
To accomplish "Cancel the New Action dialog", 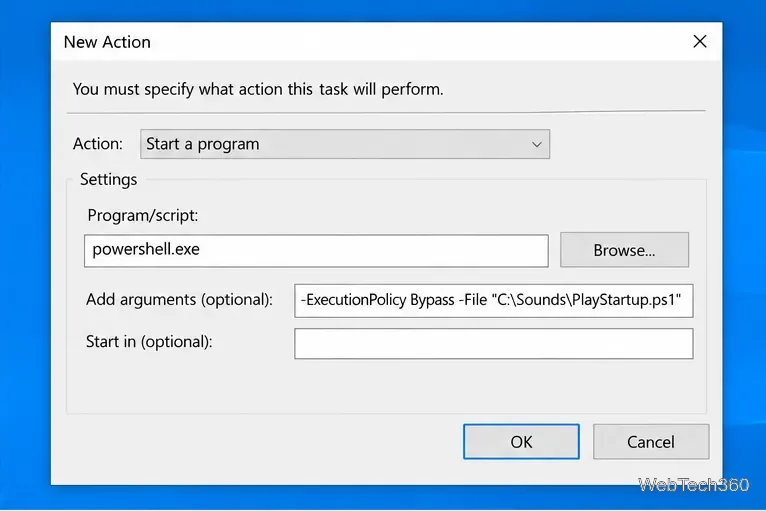I will click(651, 442).
